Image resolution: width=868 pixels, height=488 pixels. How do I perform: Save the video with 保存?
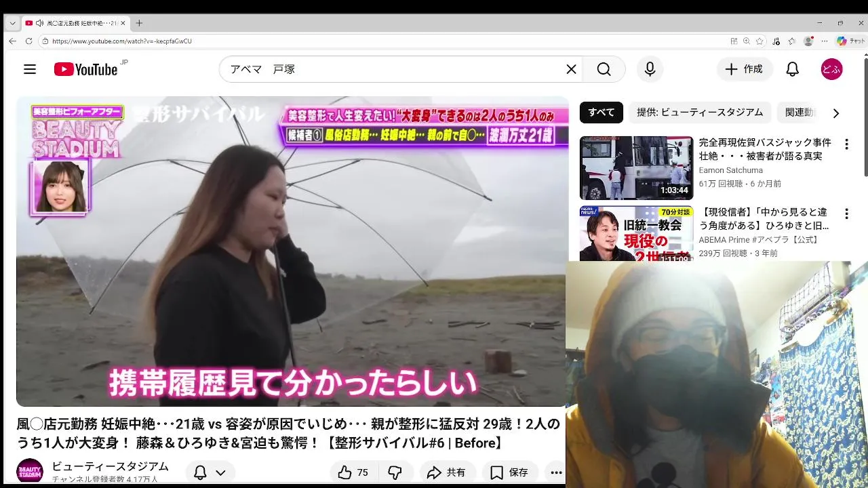point(510,472)
